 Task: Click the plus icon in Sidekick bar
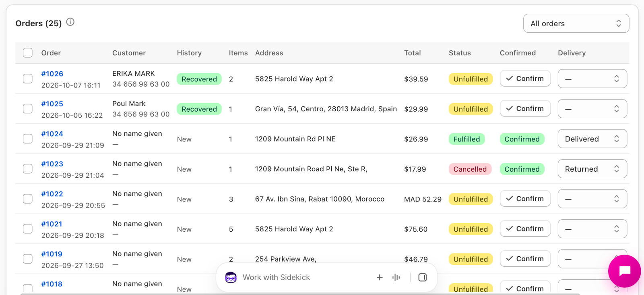tap(380, 277)
